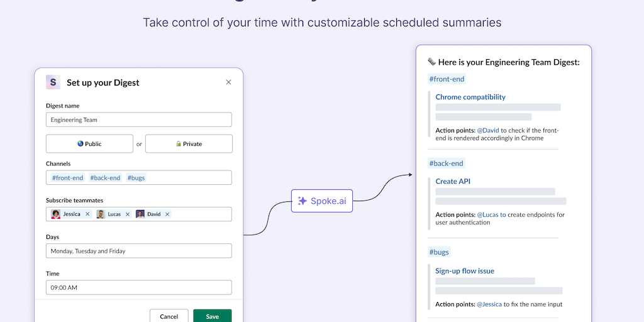The height and width of the screenshot is (322, 644).
Task: Remove David from subscribed teammates
Action: tap(167, 214)
